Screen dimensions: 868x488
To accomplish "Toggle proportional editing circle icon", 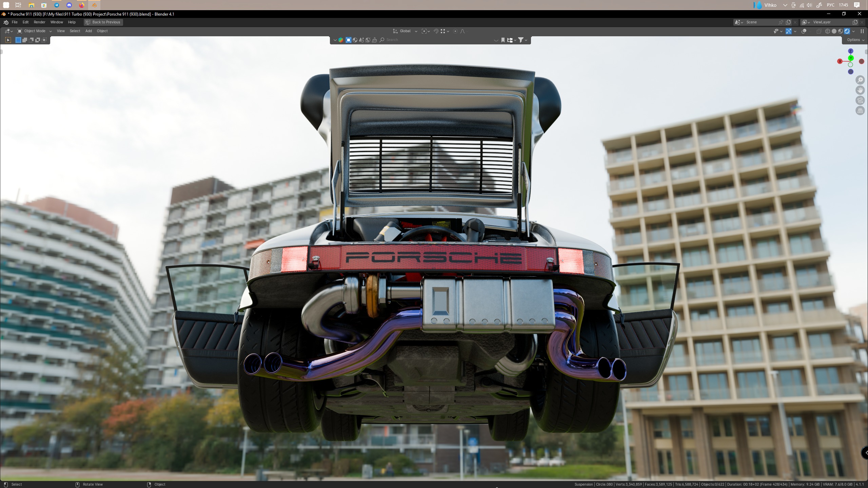I will pos(455,31).
